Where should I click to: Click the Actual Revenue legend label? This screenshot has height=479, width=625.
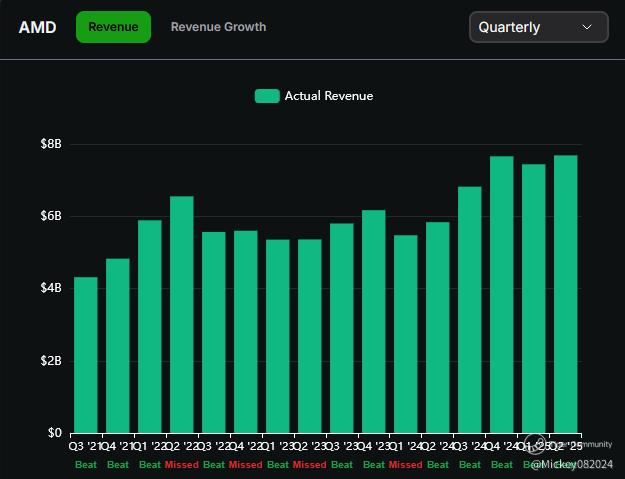tap(328, 96)
